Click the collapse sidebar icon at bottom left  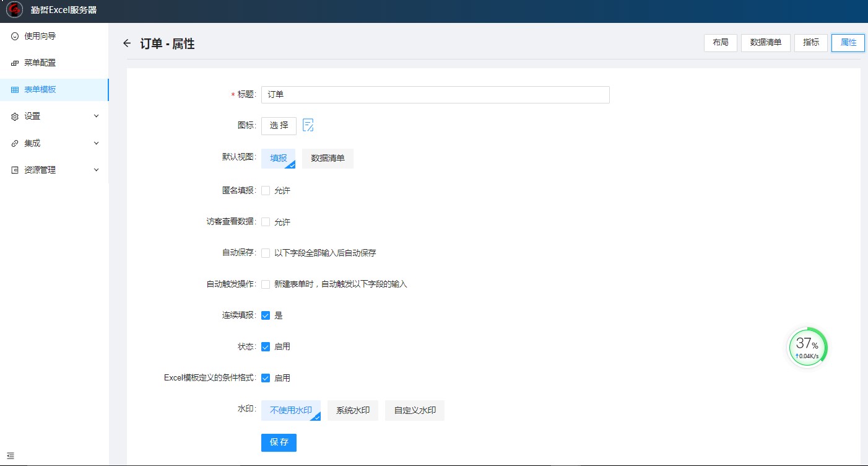tap(11, 455)
